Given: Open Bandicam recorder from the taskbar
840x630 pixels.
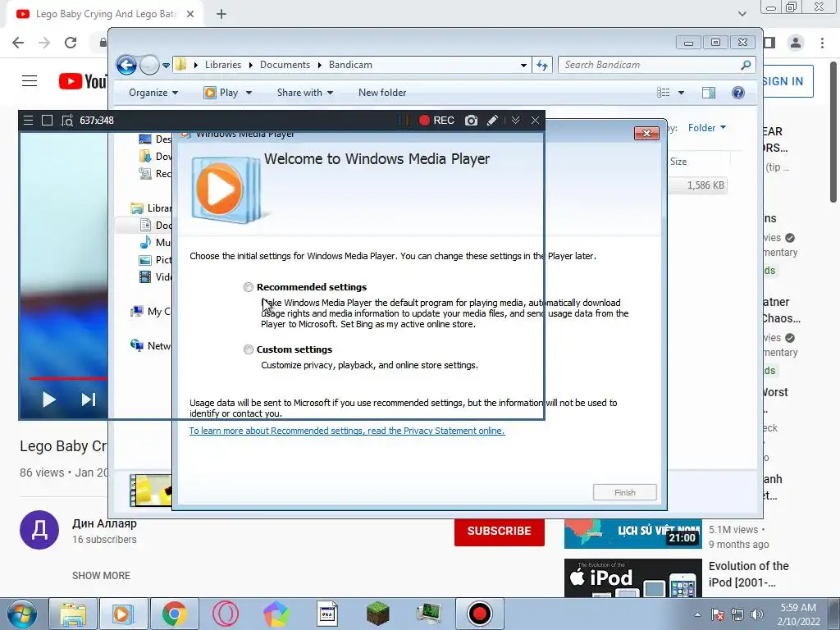Looking at the screenshot, I should point(479,614).
